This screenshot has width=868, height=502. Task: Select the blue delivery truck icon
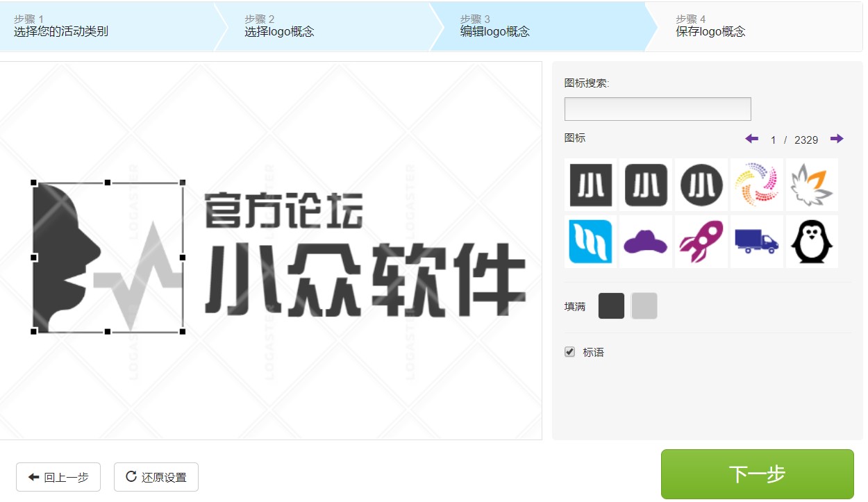756,241
